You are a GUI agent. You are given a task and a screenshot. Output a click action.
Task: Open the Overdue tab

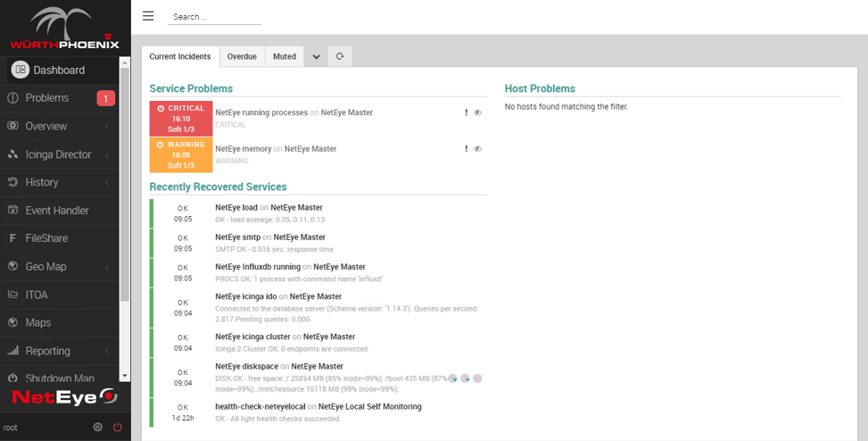coord(242,56)
